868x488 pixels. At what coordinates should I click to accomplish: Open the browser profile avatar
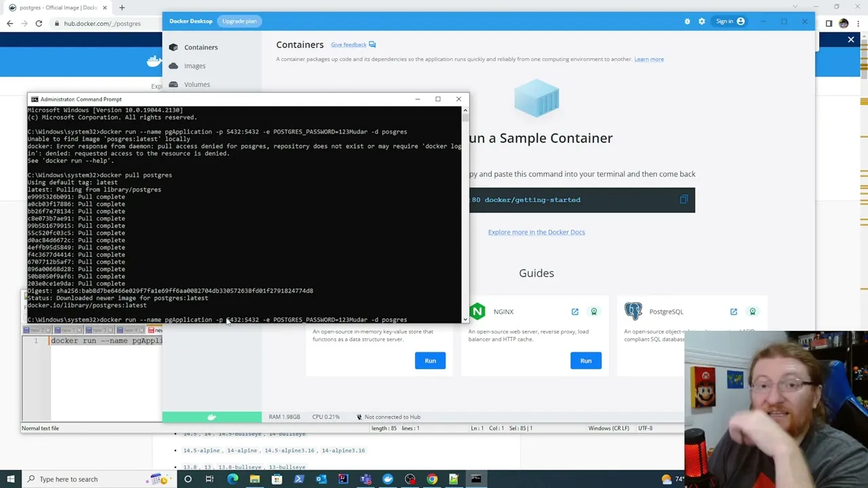[844, 24]
